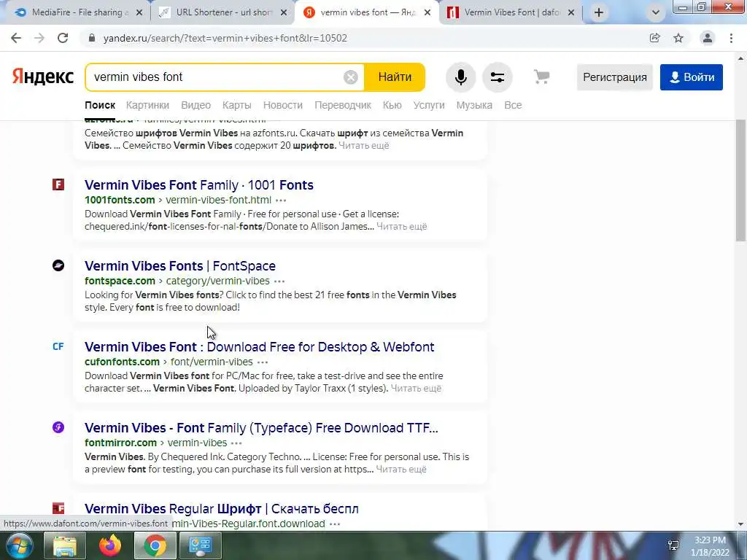Open a new browser tab with plus icon
Screen dimensions: 747x560
click(599, 12)
